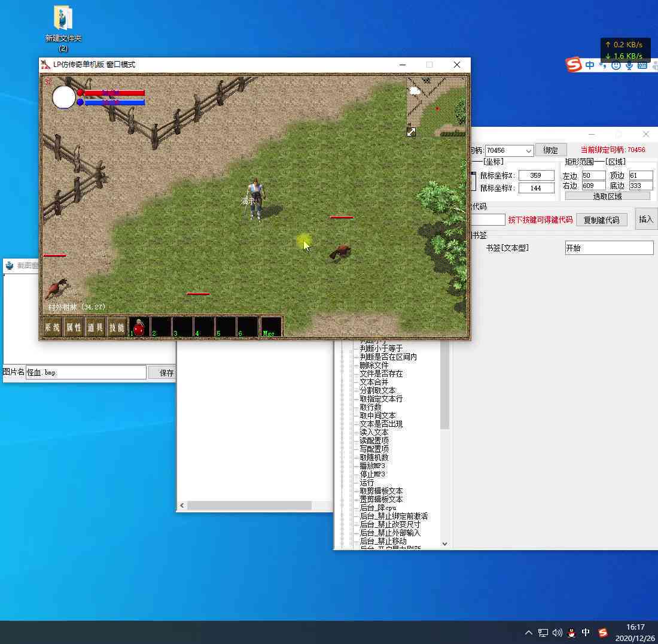Toggle Chinese input mode on Sogou bar

click(x=590, y=65)
